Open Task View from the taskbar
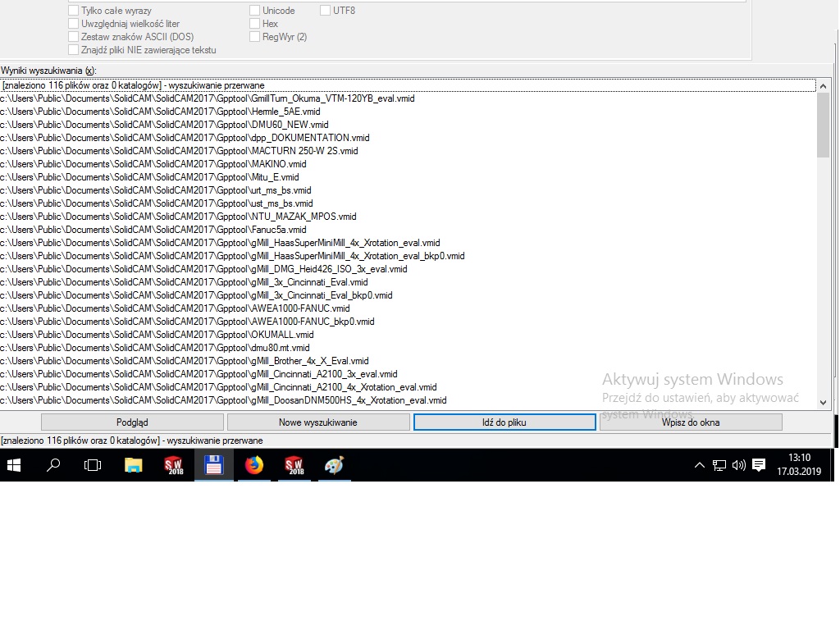 point(93,465)
